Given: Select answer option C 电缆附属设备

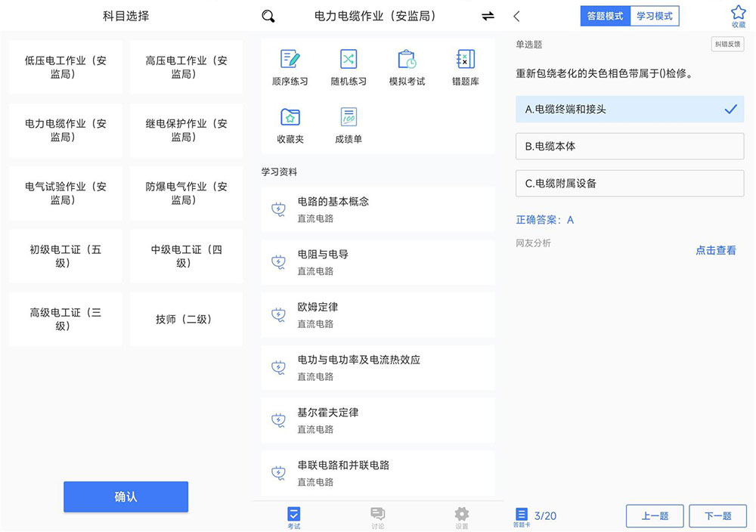Looking at the screenshot, I should 629,183.
